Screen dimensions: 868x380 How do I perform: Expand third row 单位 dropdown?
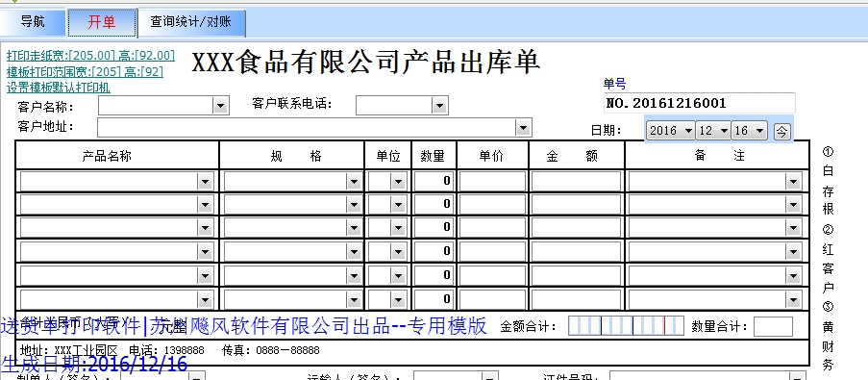click(398, 228)
